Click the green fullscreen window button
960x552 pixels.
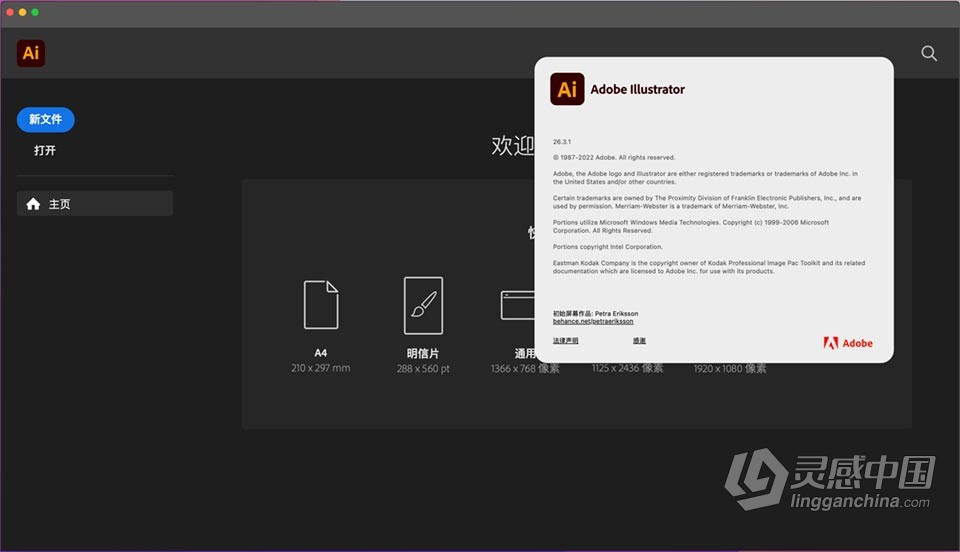pyautogui.click(x=35, y=12)
